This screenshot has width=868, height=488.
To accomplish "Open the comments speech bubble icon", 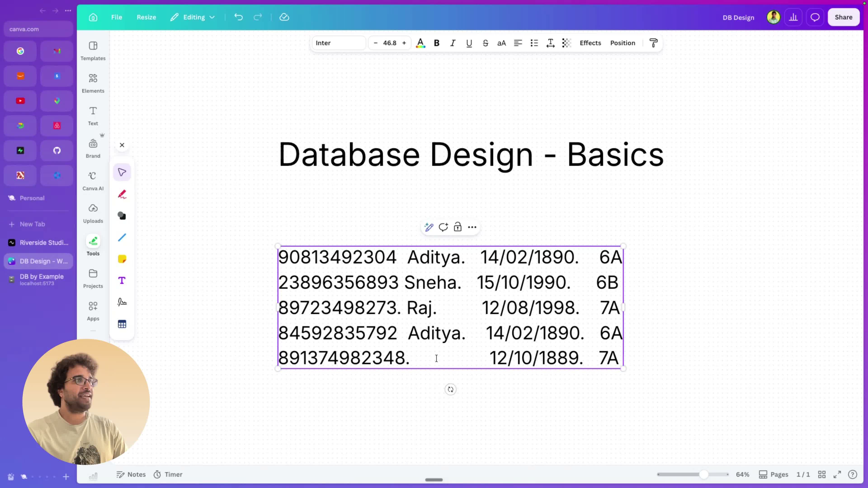I will click(x=815, y=17).
